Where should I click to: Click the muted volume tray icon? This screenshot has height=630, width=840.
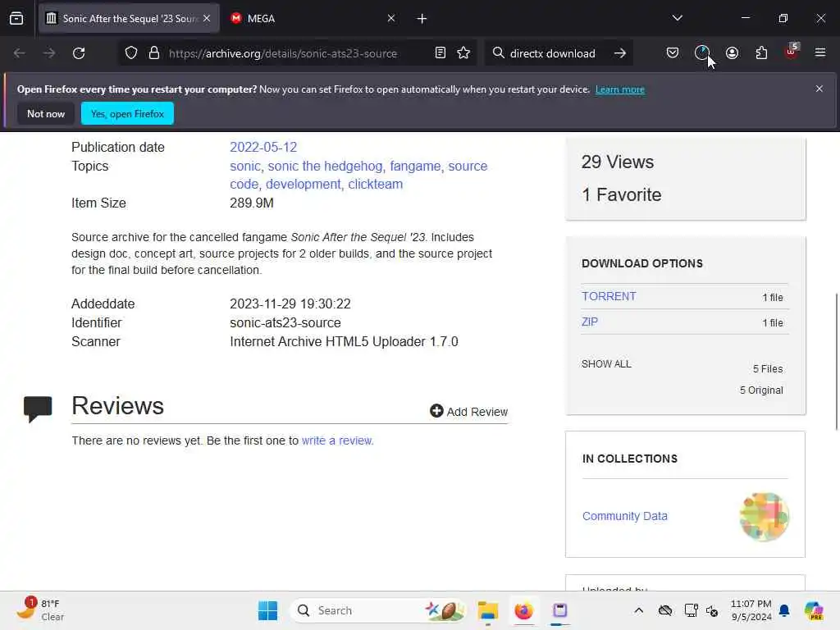[x=712, y=610]
